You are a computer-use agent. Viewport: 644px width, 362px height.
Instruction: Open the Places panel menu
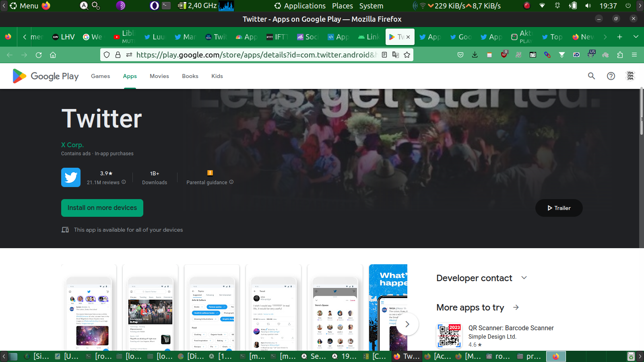[343, 6]
